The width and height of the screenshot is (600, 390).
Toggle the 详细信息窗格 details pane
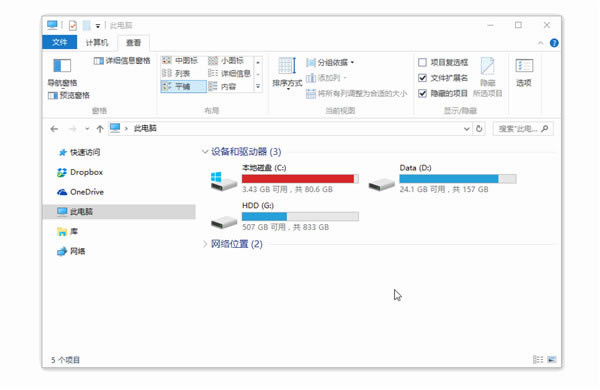point(122,60)
